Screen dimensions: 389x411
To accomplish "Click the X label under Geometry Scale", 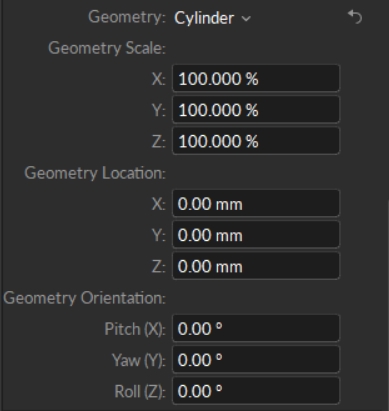I will pos(159,79).
